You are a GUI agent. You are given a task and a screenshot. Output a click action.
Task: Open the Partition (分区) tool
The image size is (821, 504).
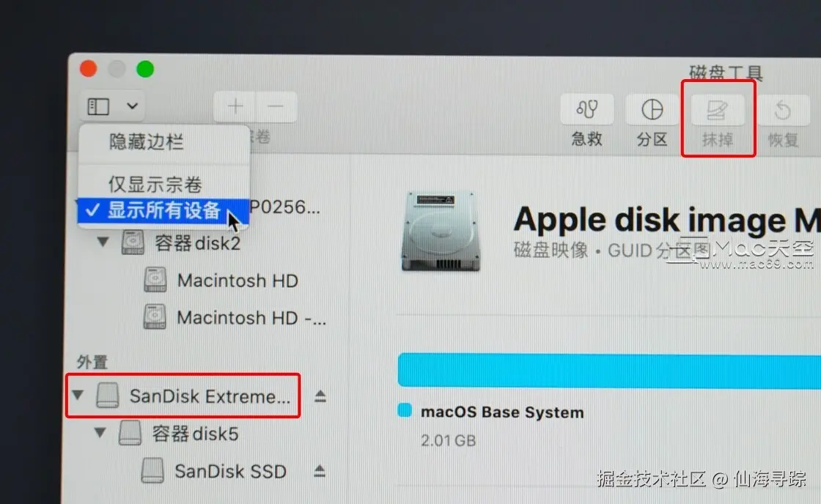[652, 109]
